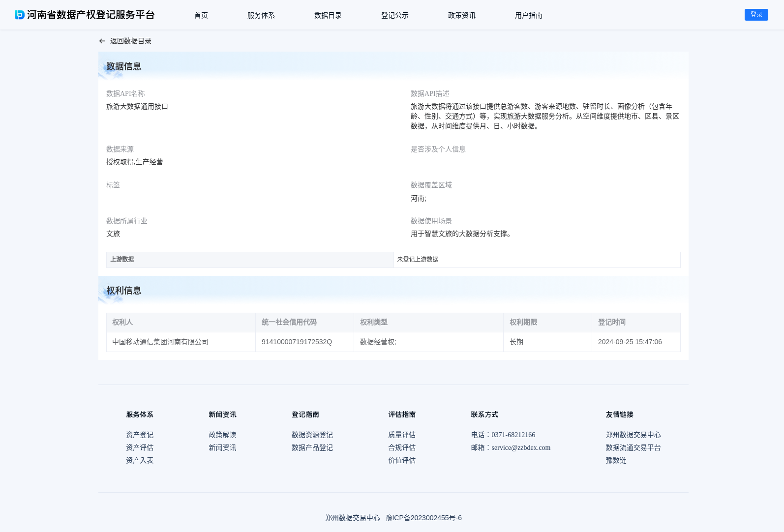The height and width of the screenshot is (532, 784).
Task: Click the blue 登录 button
Action: pos(756,15)
